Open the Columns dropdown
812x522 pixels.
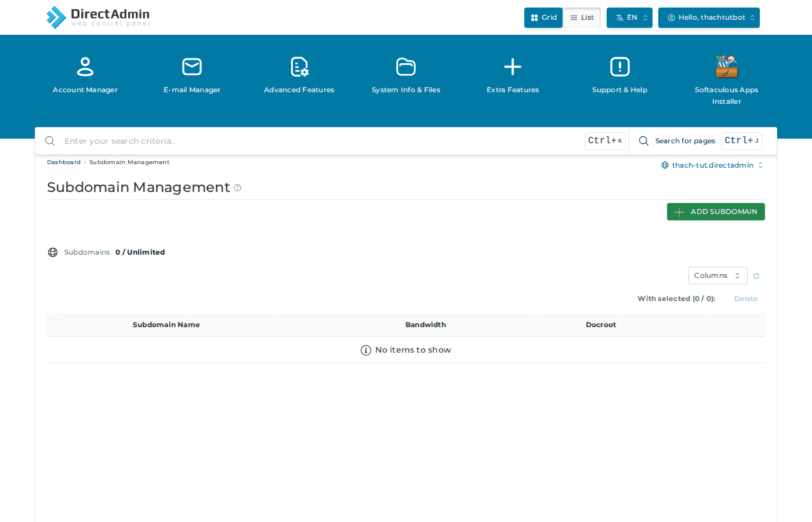(x=717, y=275)
